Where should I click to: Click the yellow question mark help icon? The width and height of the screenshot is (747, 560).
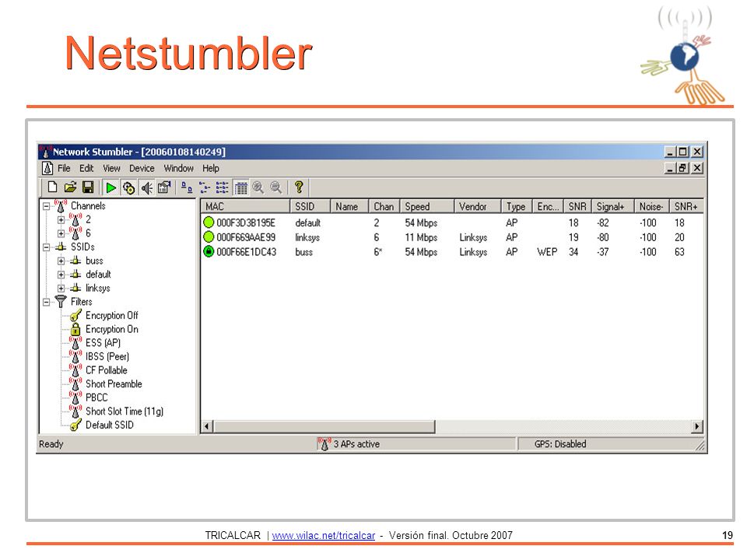[299, 187]
